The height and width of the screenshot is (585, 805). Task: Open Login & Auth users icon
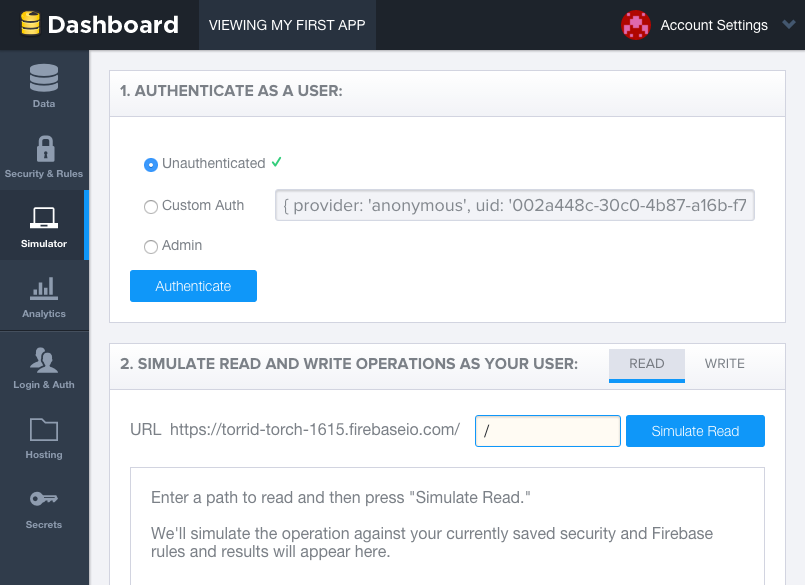pos(44,360)
